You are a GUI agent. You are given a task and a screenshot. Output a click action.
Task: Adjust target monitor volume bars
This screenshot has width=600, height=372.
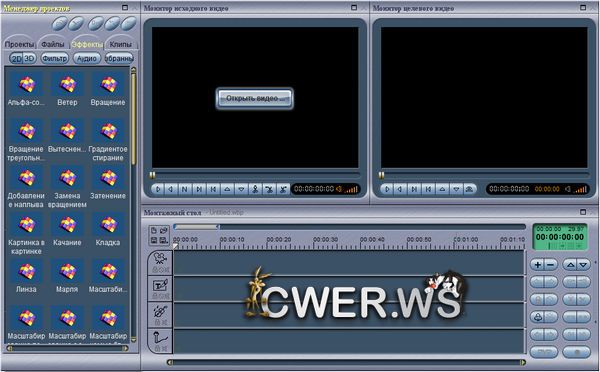tap(580, 189)
